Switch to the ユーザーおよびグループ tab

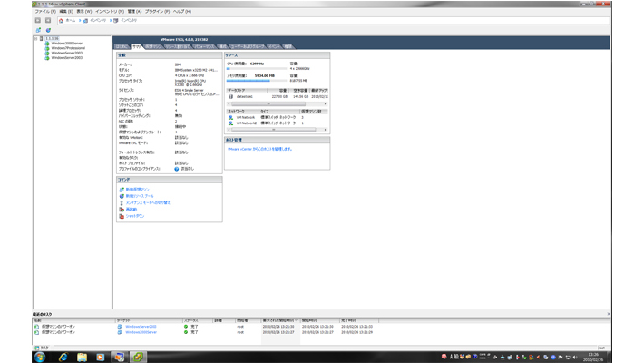click(x=248, y=46)
